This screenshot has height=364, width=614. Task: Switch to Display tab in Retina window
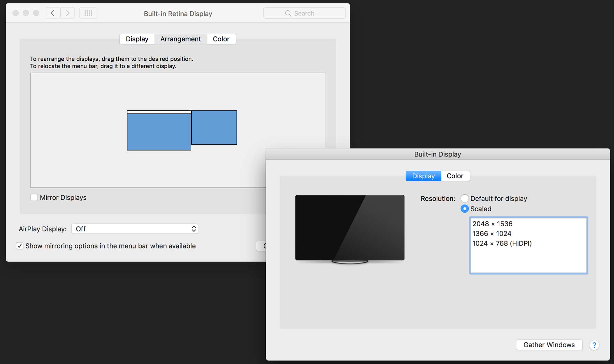click(x=137, y=39)
